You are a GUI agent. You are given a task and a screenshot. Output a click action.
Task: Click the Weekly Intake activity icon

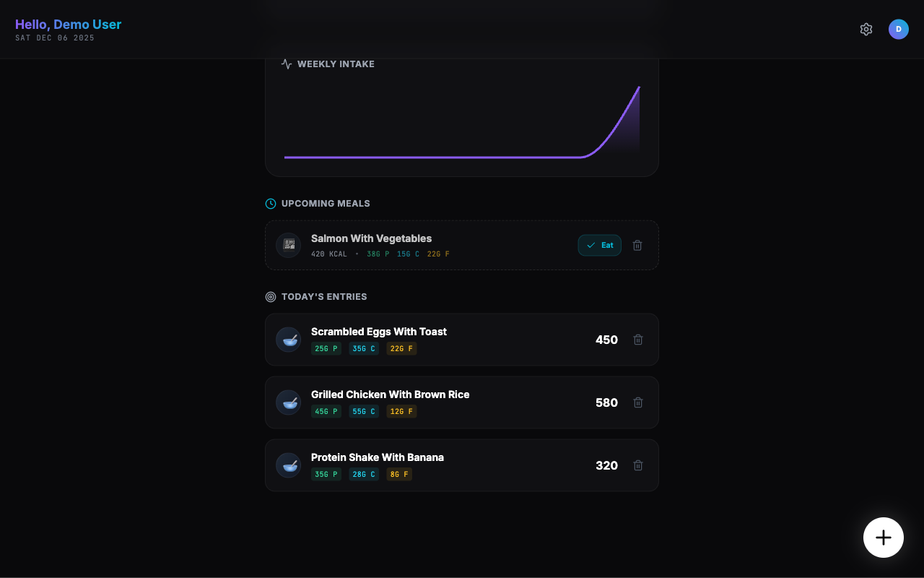(286, 64)
